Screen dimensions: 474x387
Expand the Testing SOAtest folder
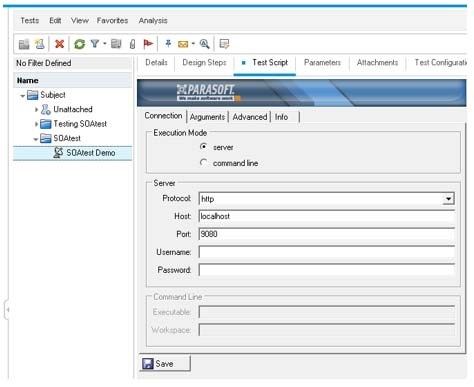click(x=36, y=124)
